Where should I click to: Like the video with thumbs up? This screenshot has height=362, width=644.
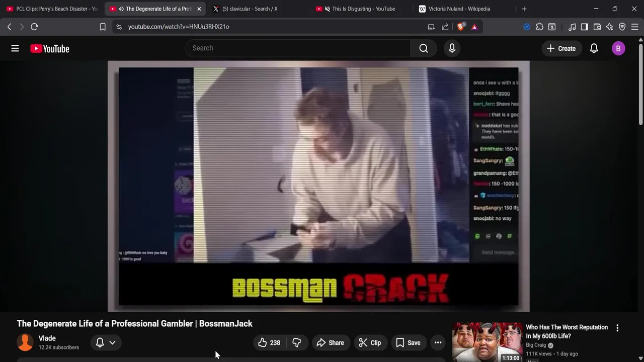tap(269, 343)
